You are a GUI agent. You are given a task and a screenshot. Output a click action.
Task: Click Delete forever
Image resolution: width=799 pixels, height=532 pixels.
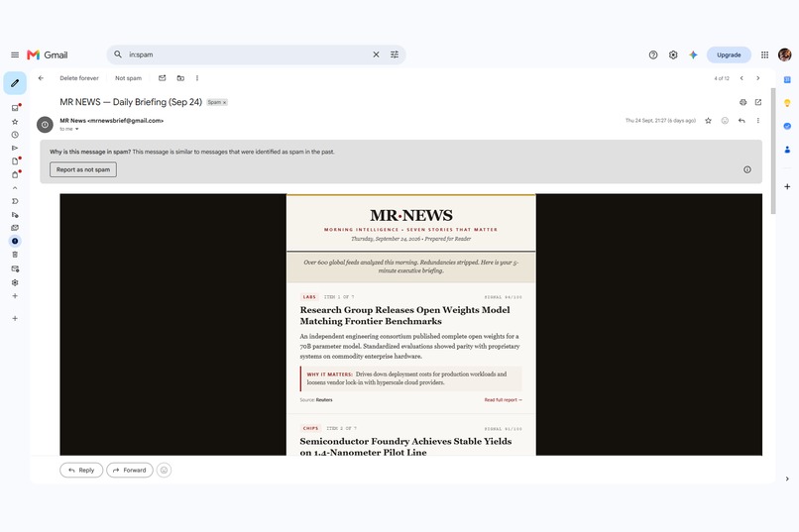point(79,78)
